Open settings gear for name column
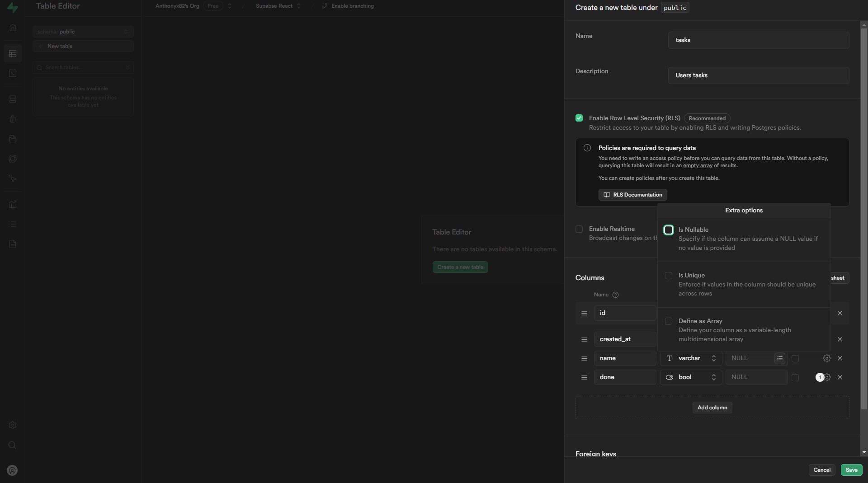Image resolution: width=868 pixels, height=483 pixels. point(826,358)
